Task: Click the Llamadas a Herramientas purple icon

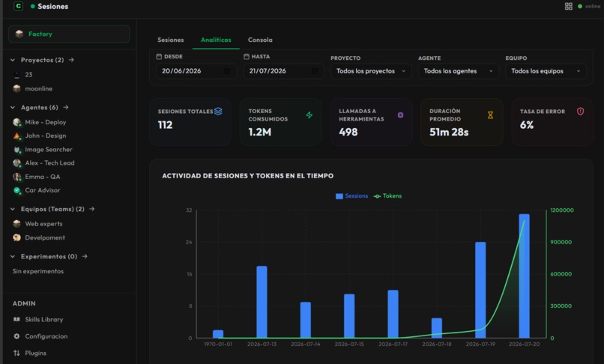Action: click(401, 115)
